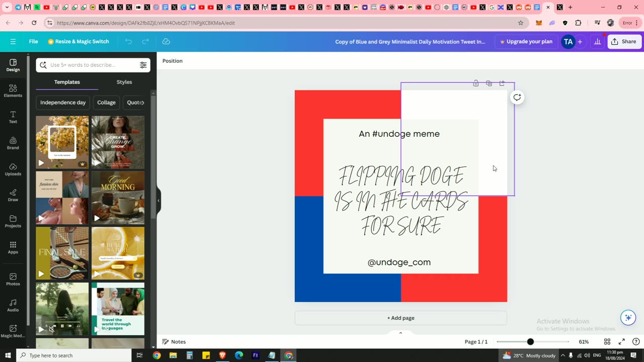Click Upgrade your plan button

(526, 42)
